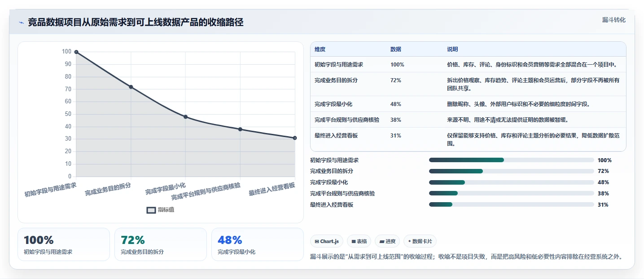Image resolution: width=644 pixels, height=279 pixels.
Task: Click table cell 最终进入经营看板
Action: (x=336, y=136)
